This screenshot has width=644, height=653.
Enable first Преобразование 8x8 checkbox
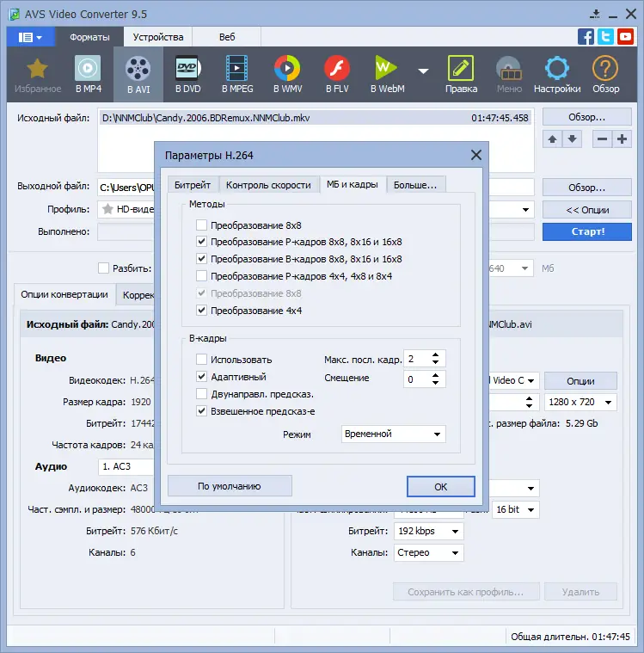pyautogui.click(x=201, y=225)
